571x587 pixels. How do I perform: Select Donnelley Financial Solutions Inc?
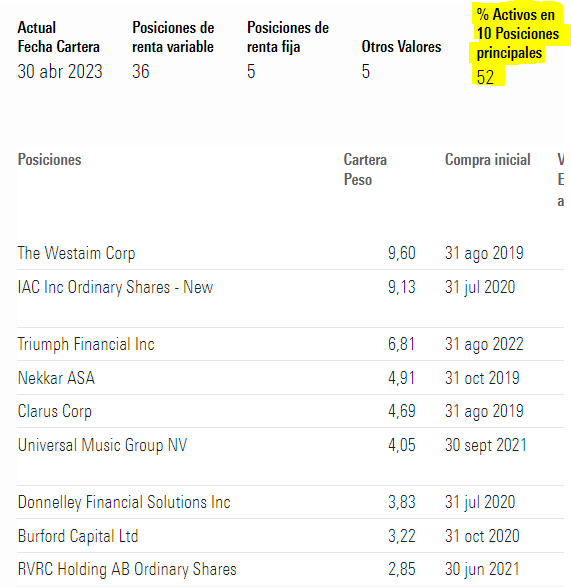pyautogui.click(x=124, y=502)
